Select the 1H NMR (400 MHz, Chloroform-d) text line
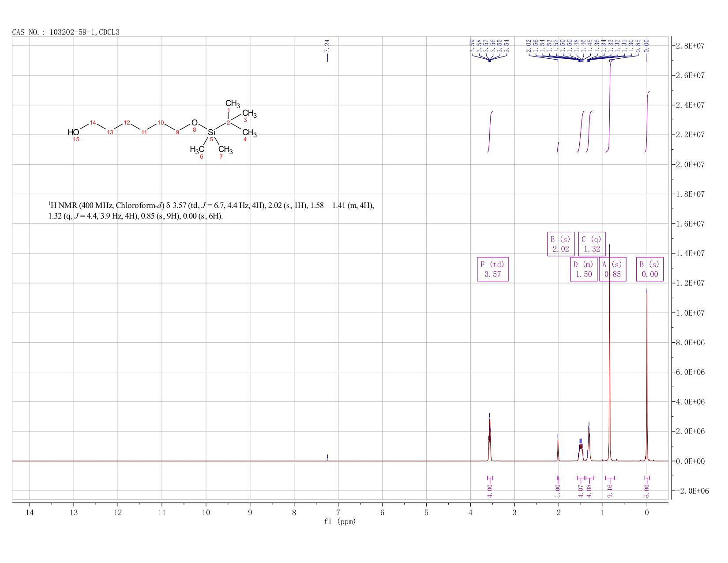The height and width of the screenshot is (563, 728). 211,205
